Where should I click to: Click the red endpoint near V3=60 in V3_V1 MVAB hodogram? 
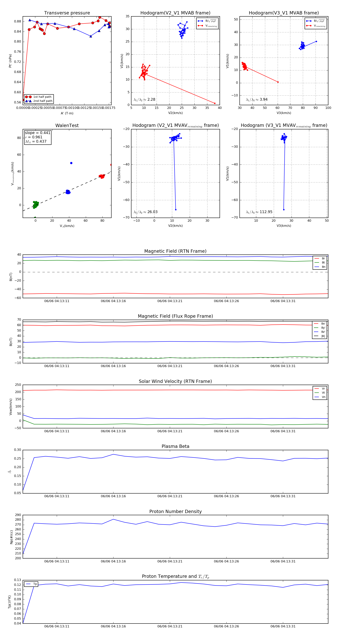278,82
